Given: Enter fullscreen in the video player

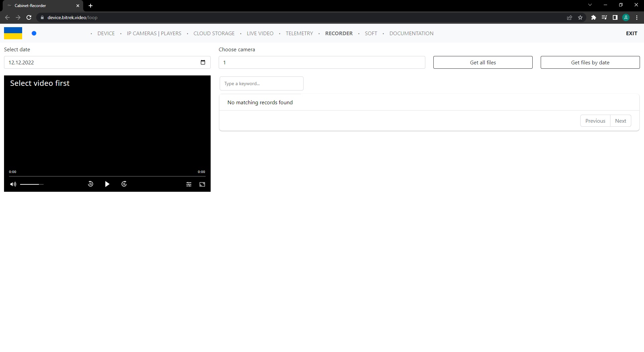Looking at the screenshot, I should click(202, 184).
